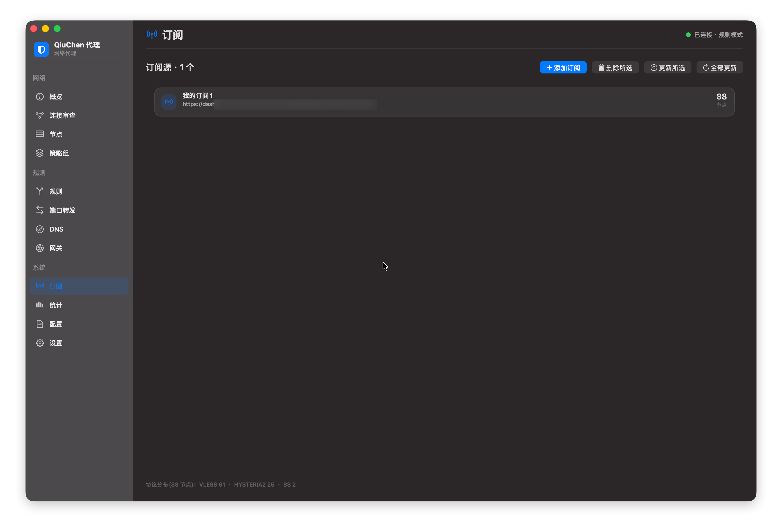Screen dimensions: 782x532
Task: Go to the 概览 page
Action: point(79,97)
